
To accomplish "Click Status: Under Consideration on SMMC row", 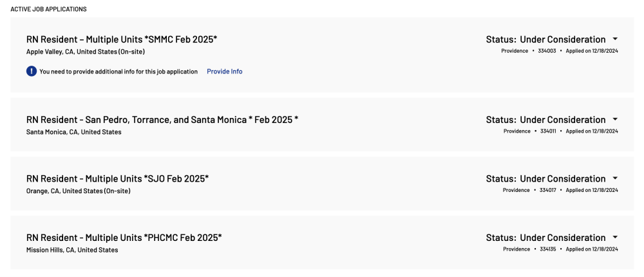I will pyautogui.click(x=546, y=39).
